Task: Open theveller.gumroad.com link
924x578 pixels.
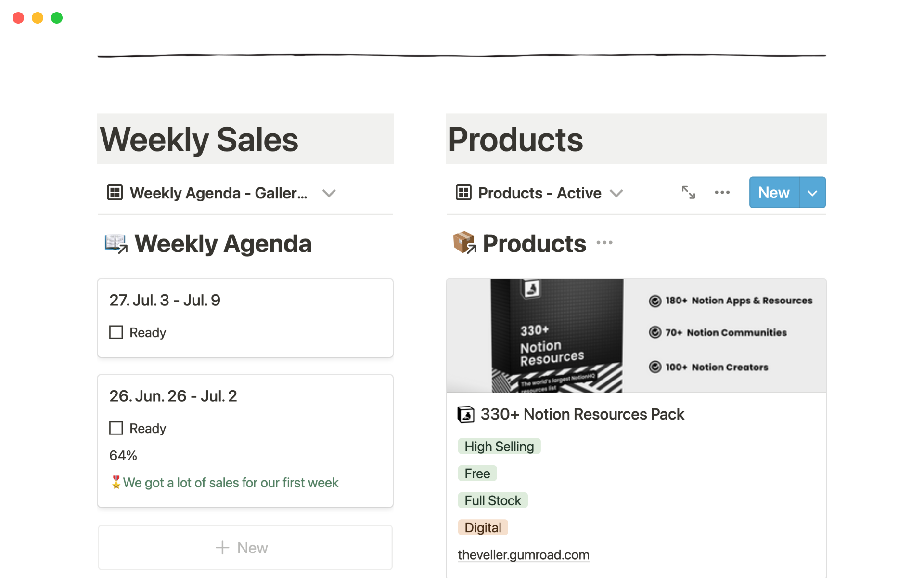Action: [x=523, y=555]
